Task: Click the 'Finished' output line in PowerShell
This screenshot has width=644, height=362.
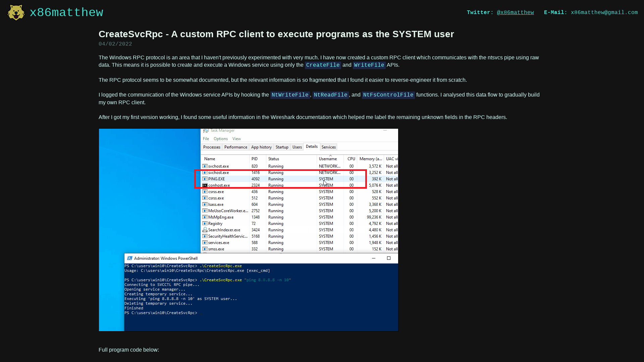Action: (x=134, y=308)
